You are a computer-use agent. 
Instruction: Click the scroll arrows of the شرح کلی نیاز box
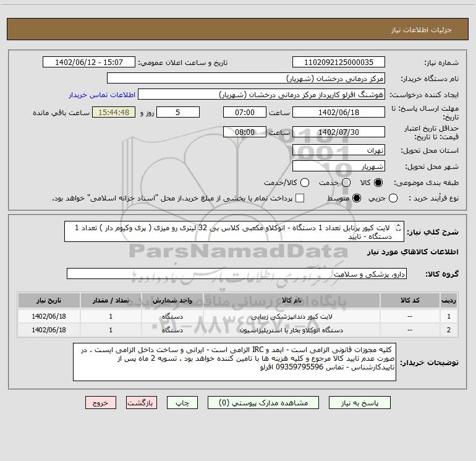click(398, 228)
